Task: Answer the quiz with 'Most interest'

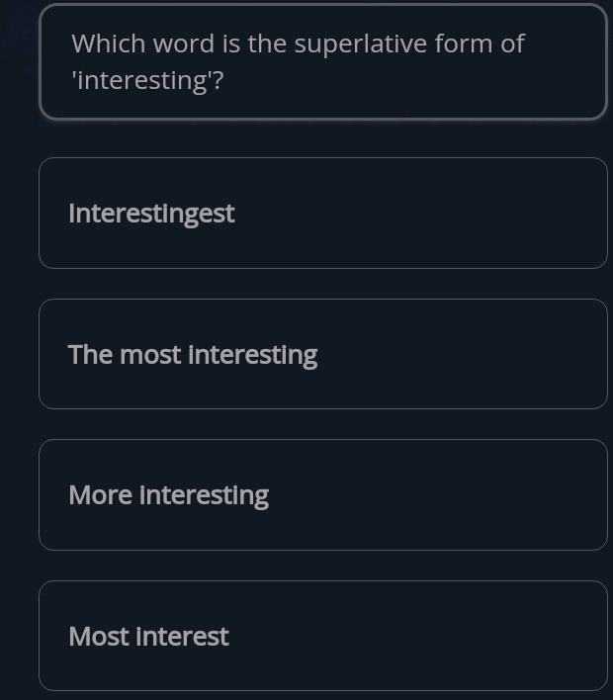Action: [x=322, y=636]
